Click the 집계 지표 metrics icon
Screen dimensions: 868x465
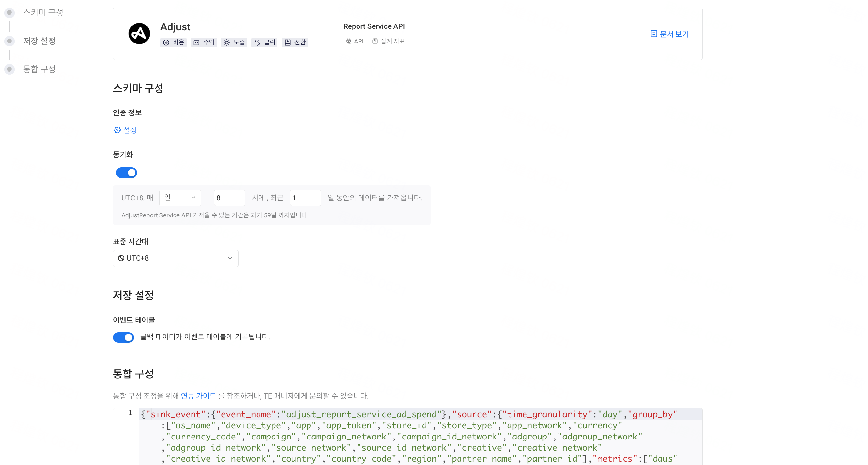pyautogui.click(x=375, y=41)
